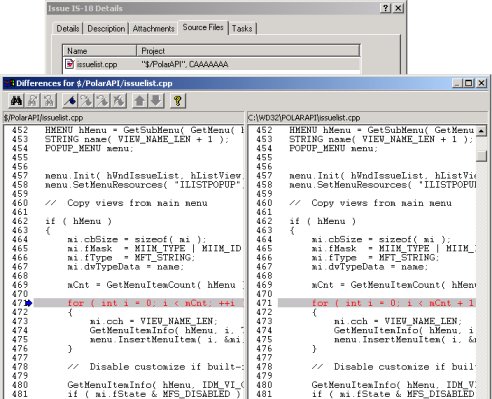492x399 pixels.
Task: Close the Issue IS-18 Details dialog
Action: 398,8
